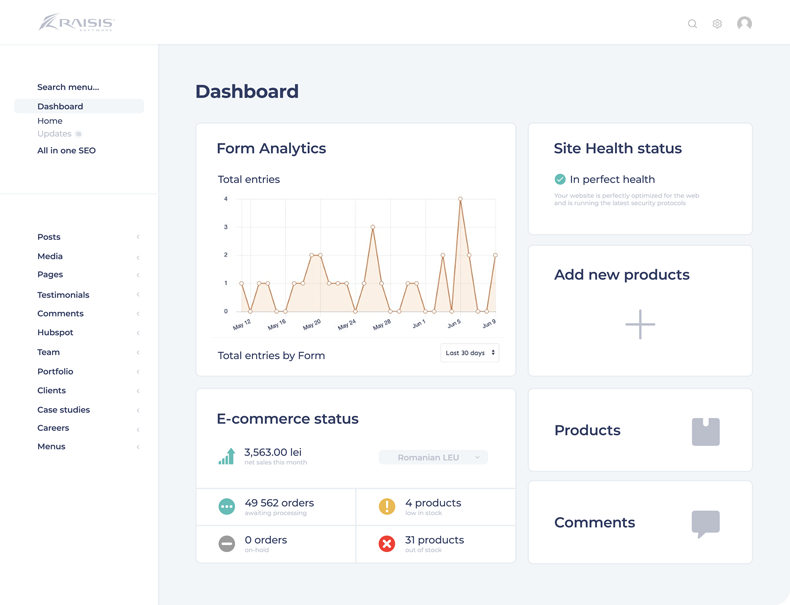The width and height of the screenshot is (790, 605).
Task: Open the Last 30 days dropdown
Action: 470,353
